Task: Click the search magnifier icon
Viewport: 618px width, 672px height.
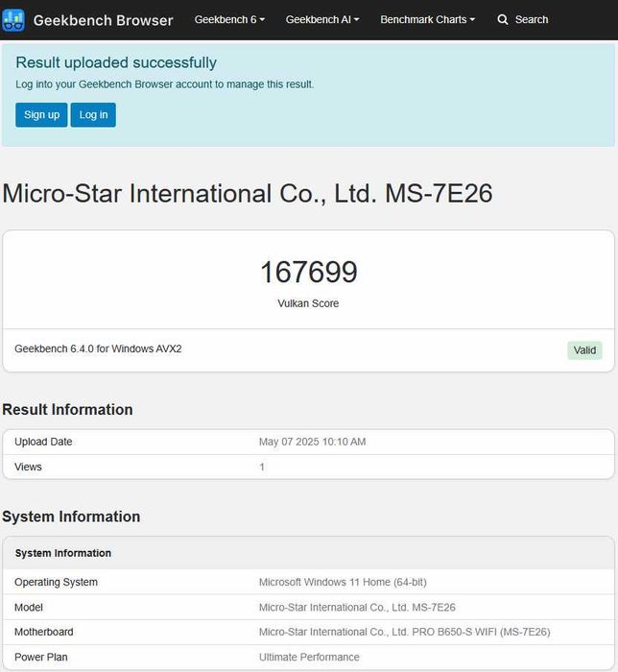Action: tap(503, 20)
